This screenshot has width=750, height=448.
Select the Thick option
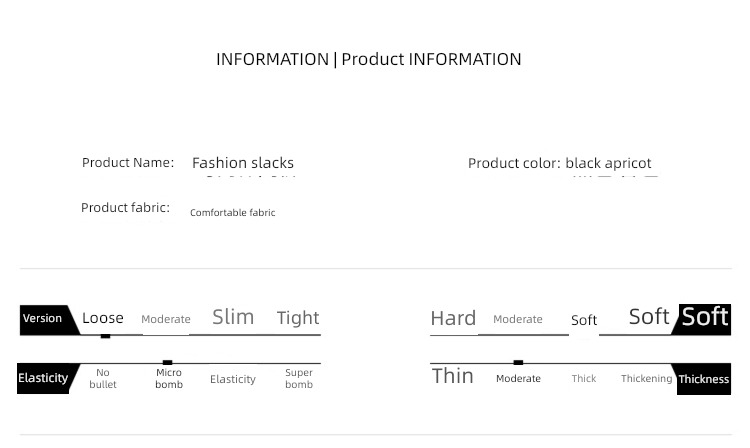click(x=584, y=378)
